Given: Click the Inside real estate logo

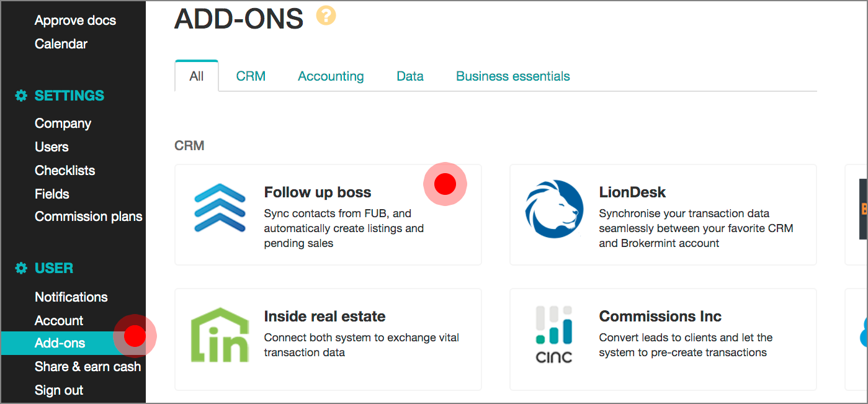Looking at the screenshot, I should [x=220, y=334].
